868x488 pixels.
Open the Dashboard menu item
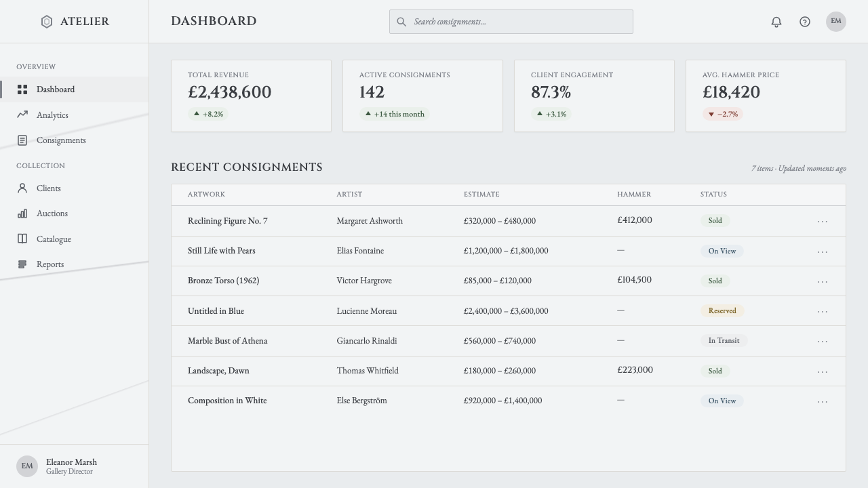[x=75, y=89]
